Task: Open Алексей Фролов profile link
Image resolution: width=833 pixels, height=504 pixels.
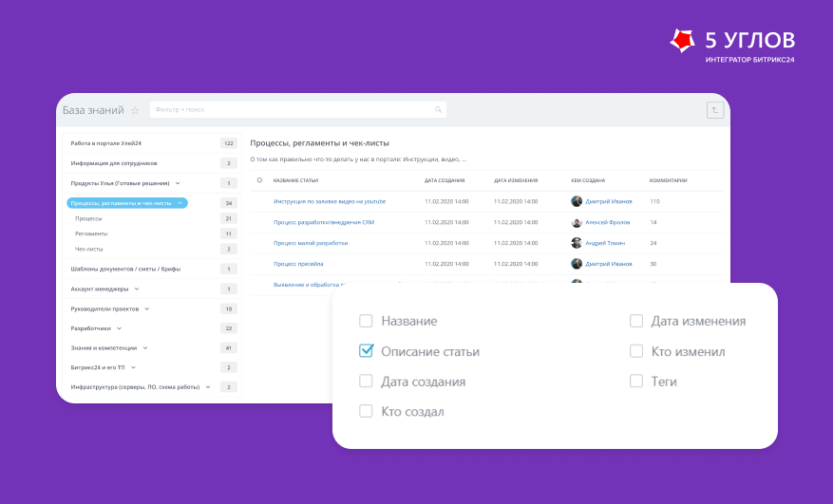Action: click(x=608, y=222)
